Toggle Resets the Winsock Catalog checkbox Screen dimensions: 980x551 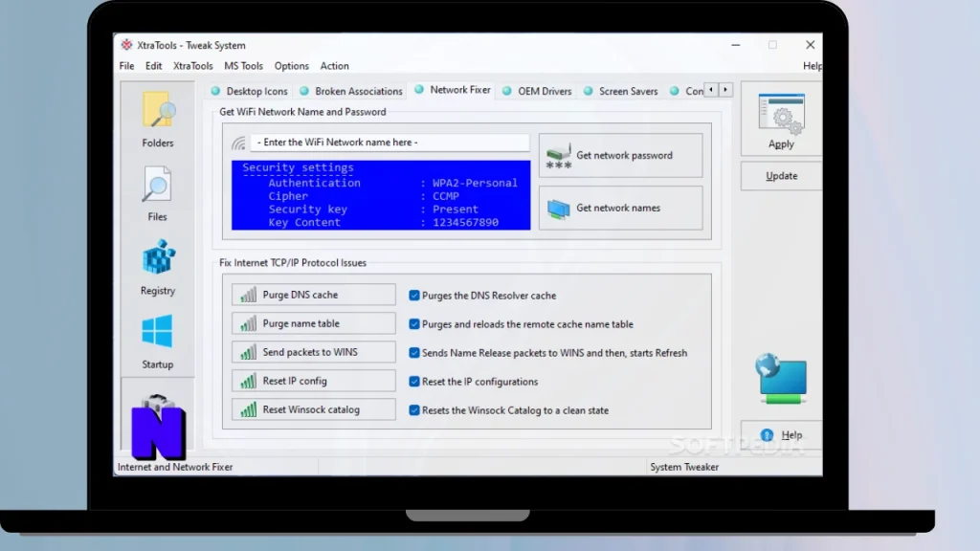(x=414, y=410)
